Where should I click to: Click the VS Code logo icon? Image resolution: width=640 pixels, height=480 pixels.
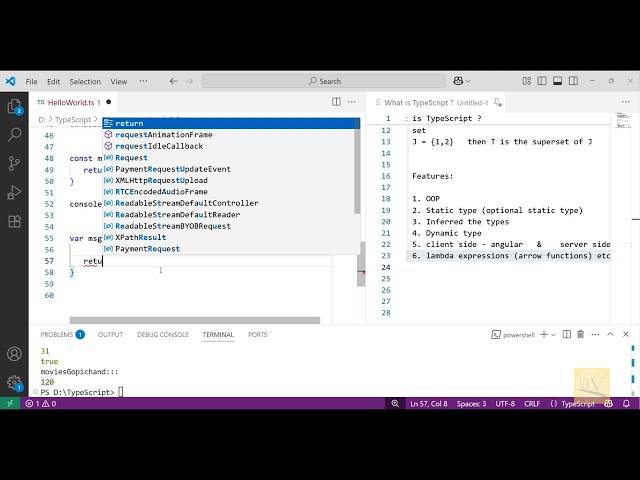(11, 81)
